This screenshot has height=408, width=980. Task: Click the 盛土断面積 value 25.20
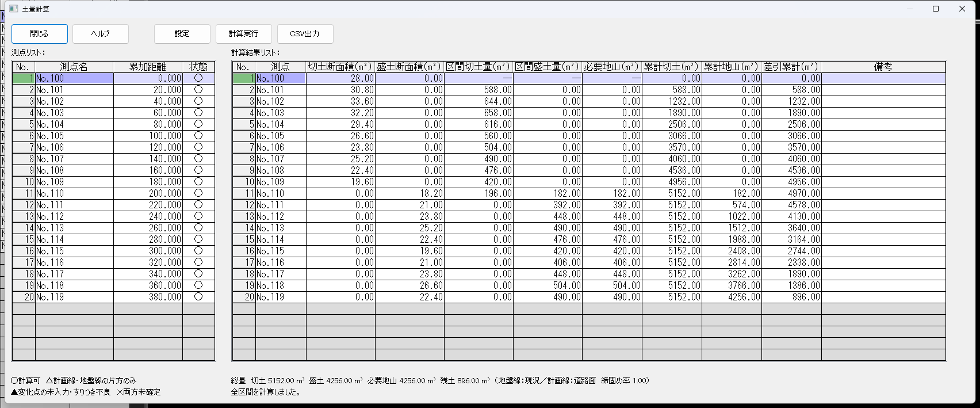click(409, 228)
